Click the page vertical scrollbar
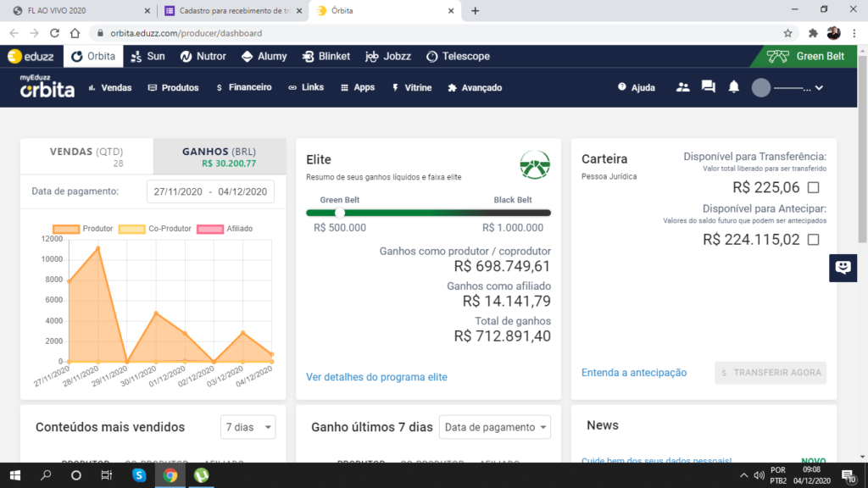This screenshot has width=868, height=488. click(862, 149)
